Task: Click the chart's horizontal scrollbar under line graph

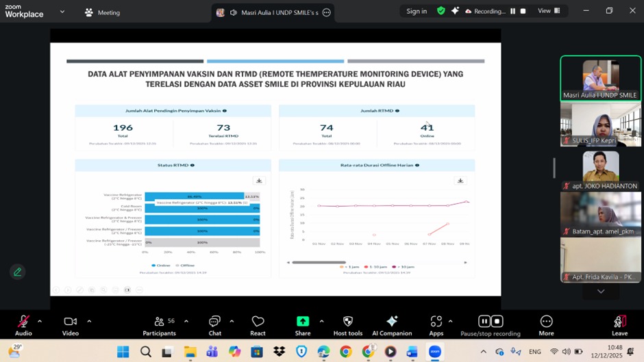Action: tap(319, 262)
